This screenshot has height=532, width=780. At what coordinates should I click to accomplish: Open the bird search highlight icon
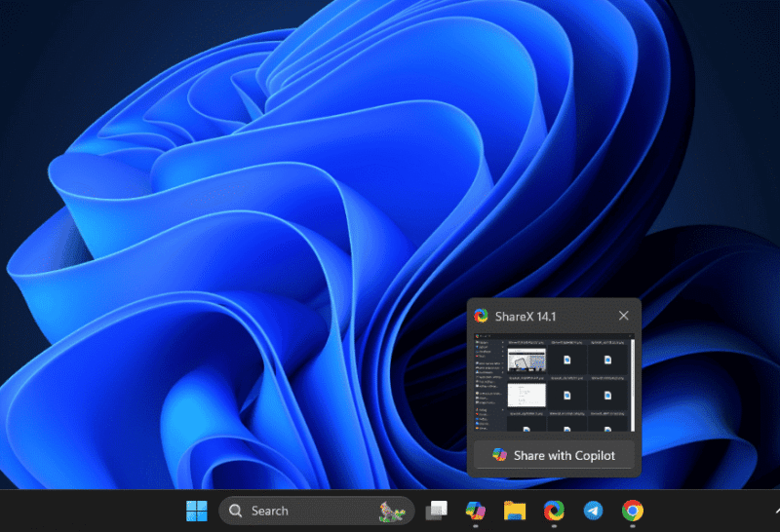pos(392,511)
